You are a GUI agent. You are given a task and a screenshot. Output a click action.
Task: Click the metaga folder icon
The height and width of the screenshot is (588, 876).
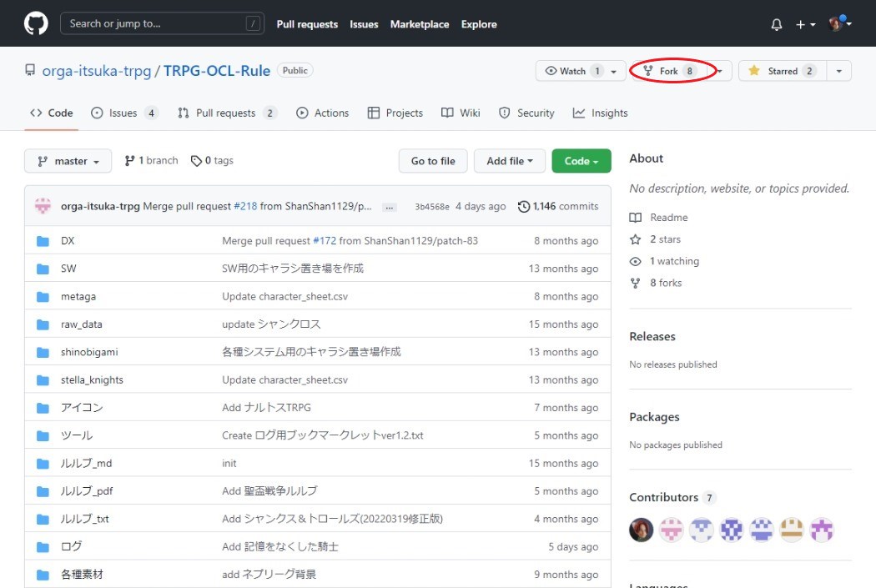pyautogui.click(x=43, y=297)
